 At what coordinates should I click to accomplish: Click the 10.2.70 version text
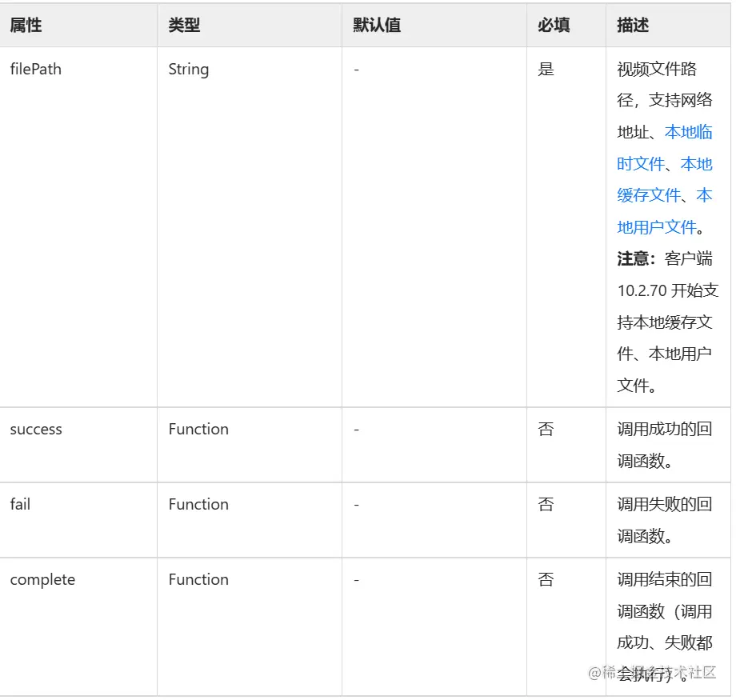pos(642,290)
